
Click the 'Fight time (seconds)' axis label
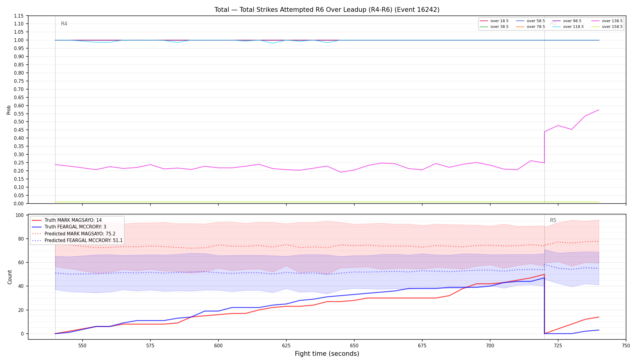pyautogui.click(x=327, y=354)
